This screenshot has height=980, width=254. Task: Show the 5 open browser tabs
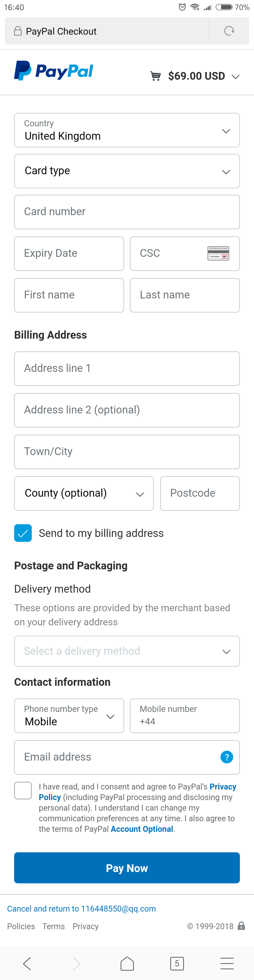click(177, 963)
